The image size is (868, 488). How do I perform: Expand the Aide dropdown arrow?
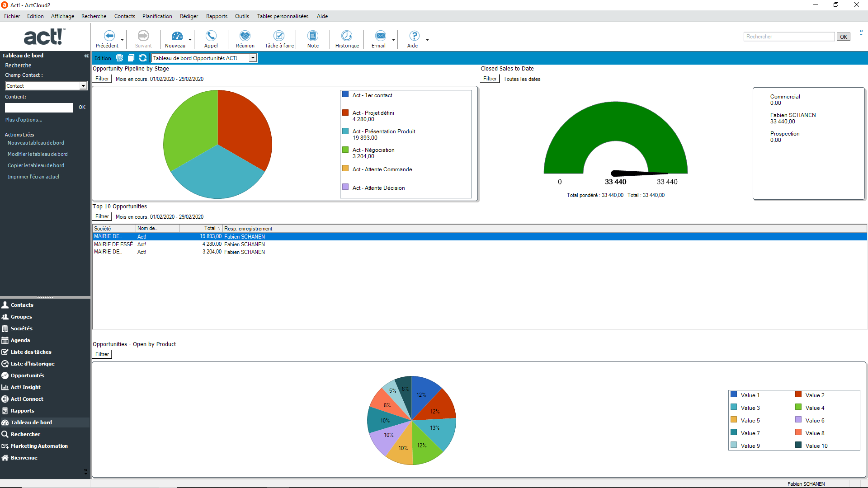click(x=427, y=40)
